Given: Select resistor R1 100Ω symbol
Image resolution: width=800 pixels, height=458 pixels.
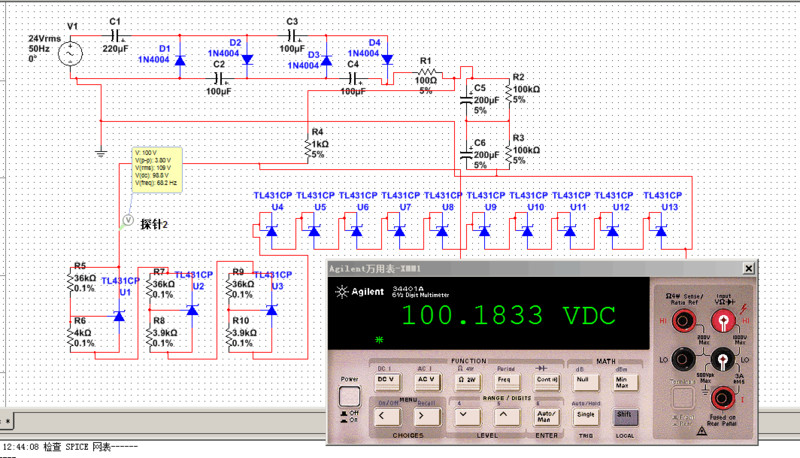Looking at the screenshot, I should coord(427,74).
